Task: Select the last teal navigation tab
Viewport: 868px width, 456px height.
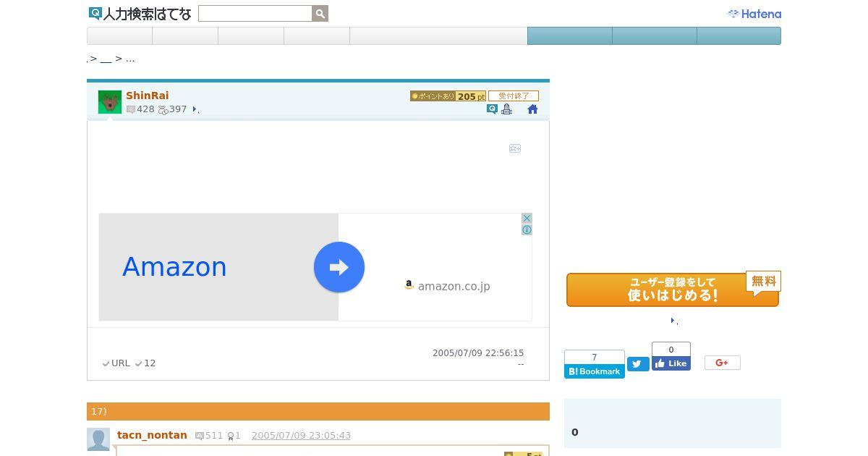Action: pos(739,36)
